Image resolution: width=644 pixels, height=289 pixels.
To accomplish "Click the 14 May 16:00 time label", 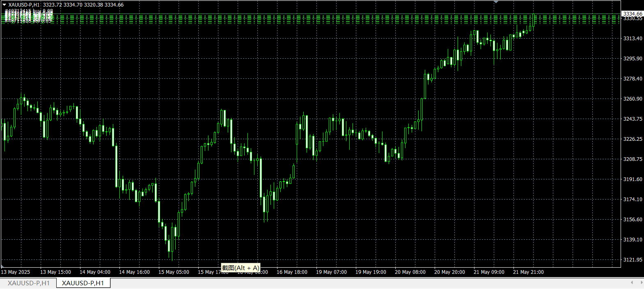I will click(134, 272).
